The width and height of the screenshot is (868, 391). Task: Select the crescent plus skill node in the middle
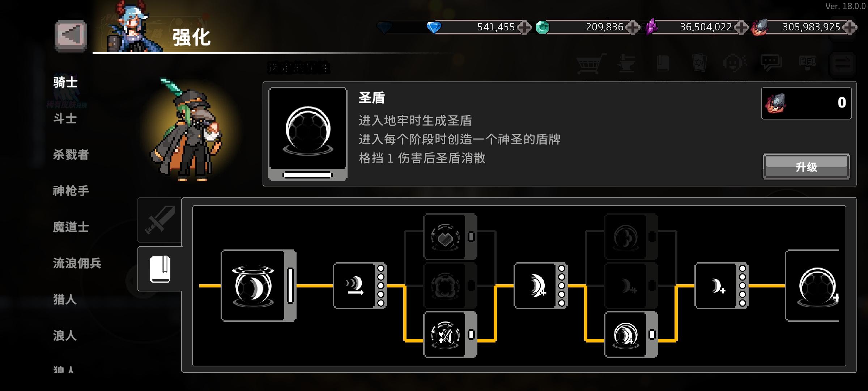pos(540,286)
